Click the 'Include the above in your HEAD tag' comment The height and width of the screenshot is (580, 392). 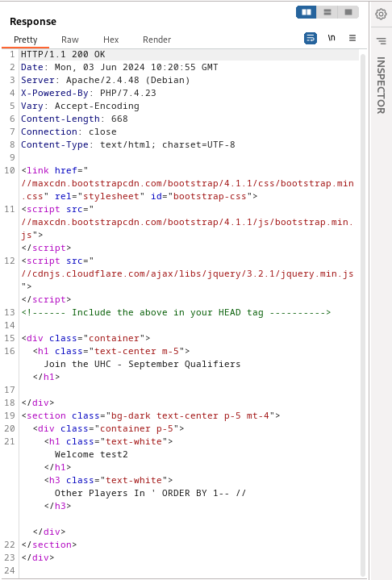176,312
